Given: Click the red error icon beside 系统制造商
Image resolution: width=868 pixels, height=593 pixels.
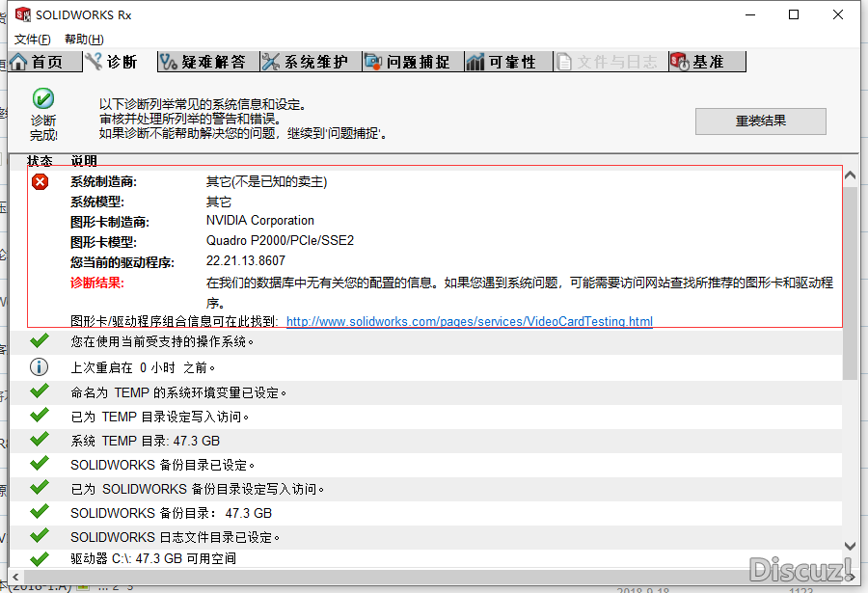Looking at the screenshot, I should (40, 181).
